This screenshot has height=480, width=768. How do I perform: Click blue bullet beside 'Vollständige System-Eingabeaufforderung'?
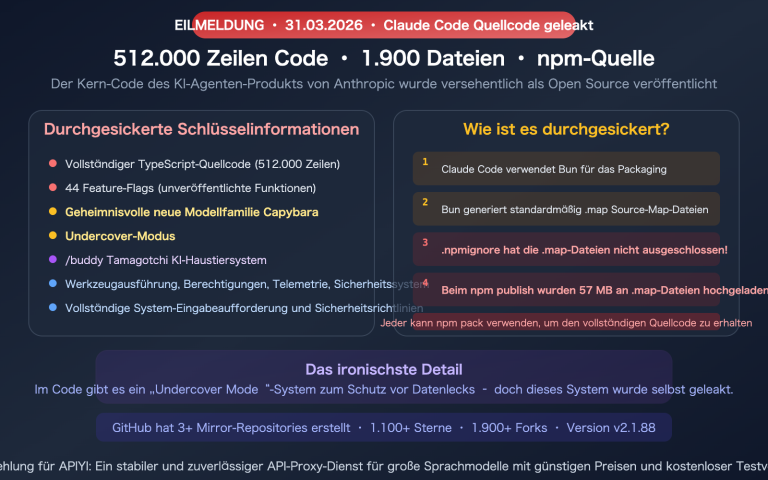(53, 307)
